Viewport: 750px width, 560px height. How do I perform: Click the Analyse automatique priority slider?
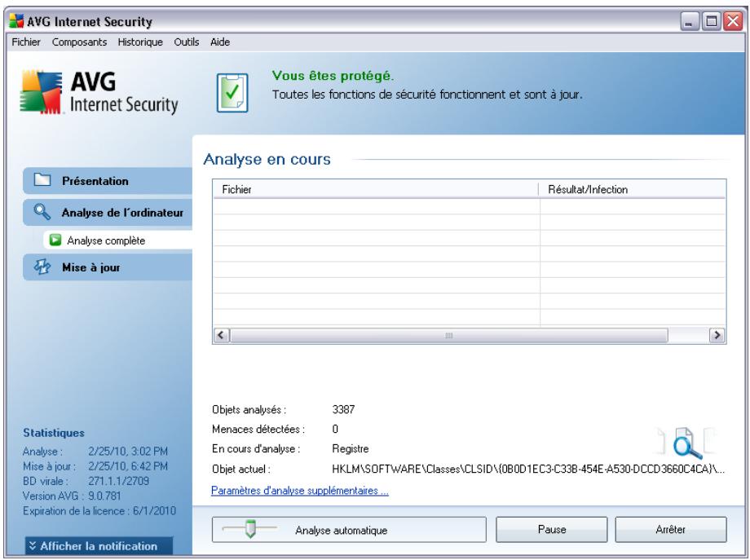(250, 529)
